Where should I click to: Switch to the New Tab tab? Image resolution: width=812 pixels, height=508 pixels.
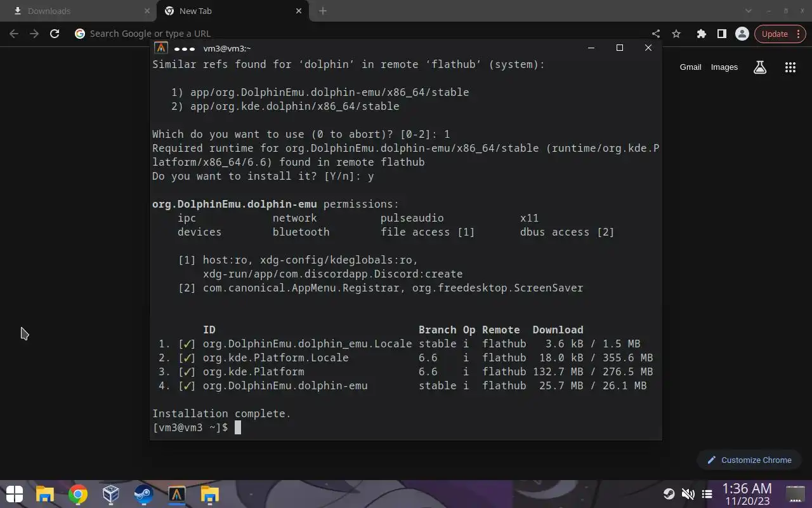click(234, 11)
